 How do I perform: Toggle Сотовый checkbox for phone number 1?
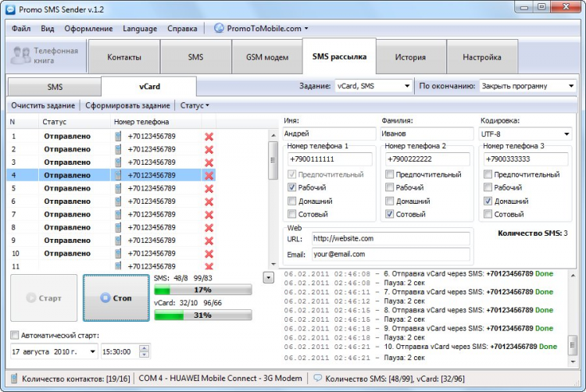tap(292, 214)
